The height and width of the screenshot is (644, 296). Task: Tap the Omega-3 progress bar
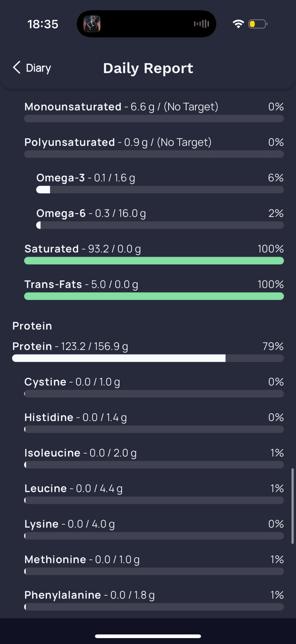[160, 190]
